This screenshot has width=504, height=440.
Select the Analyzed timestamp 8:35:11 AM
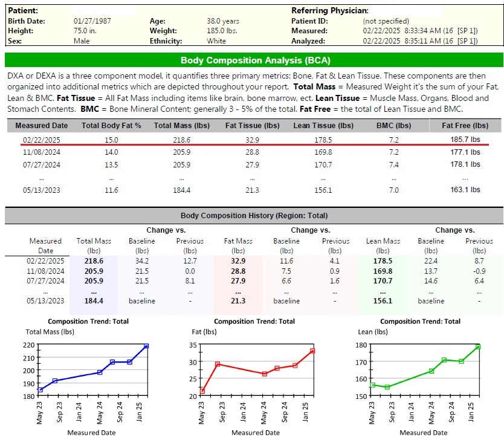(422, 41)
